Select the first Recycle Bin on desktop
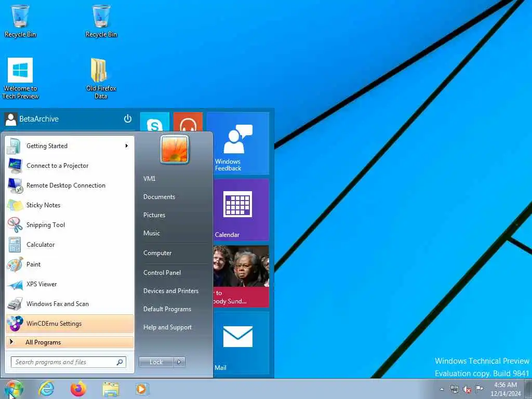Image resolution: width=532 pixels, height=399 pixels. click(20, 21)
